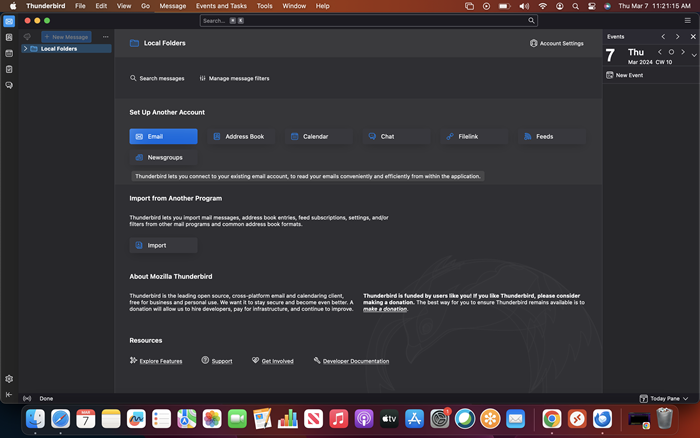This screenshot has height=438, width=700.
Task: Set up an Email account
Action: coord(163,136)
